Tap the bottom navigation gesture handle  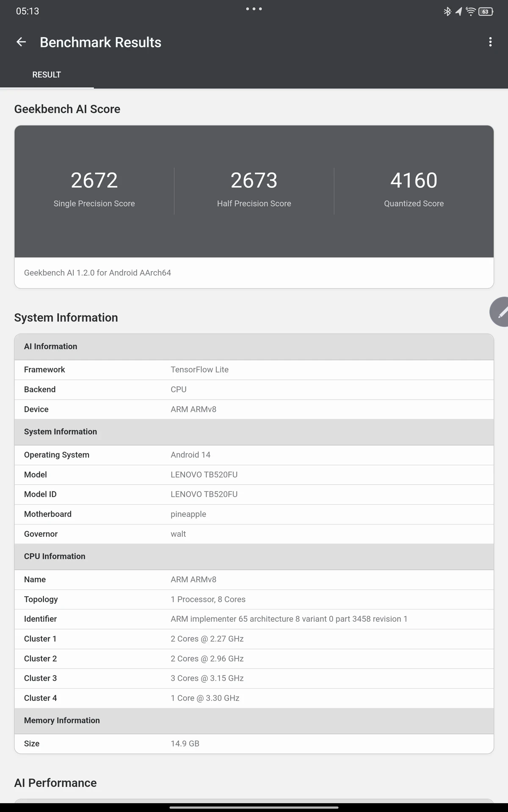[254, 807]
